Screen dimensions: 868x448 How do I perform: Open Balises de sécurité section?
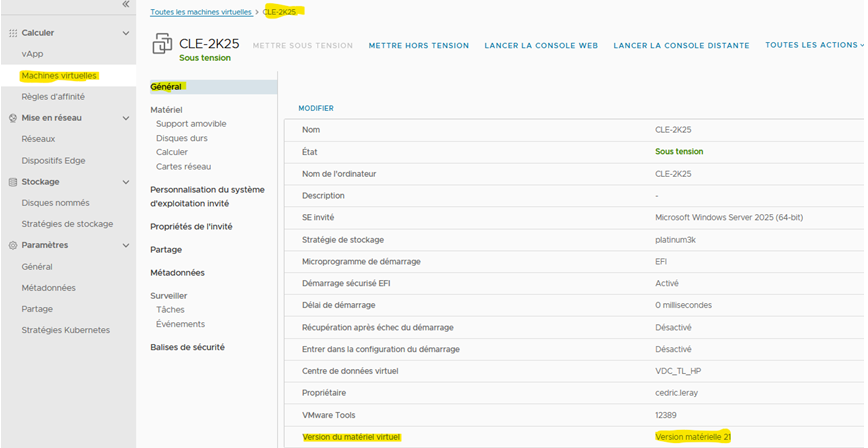click(187, 347)
